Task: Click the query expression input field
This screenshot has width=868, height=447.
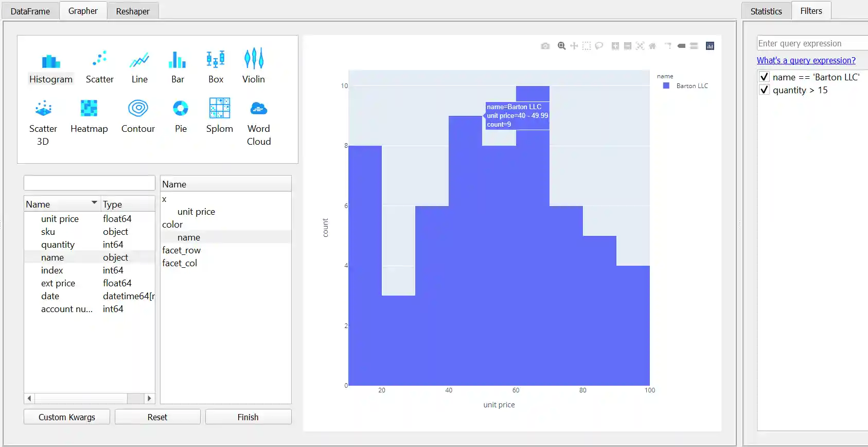Action: (x=812, y=43)
